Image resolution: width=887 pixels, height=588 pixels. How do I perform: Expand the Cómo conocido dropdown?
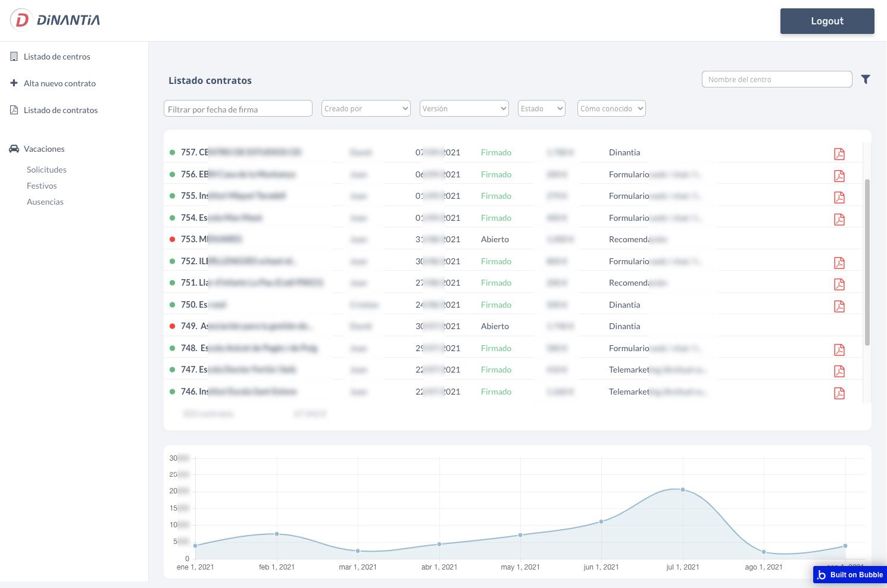click(x=611, y=108)
